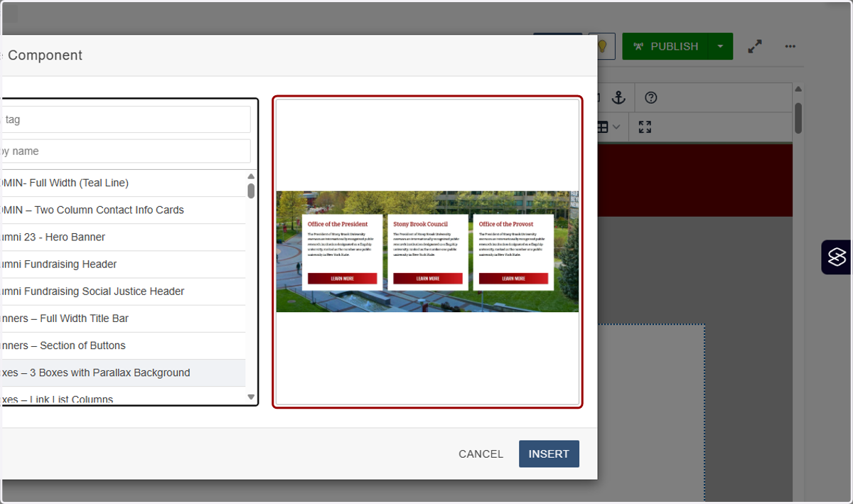Select Alumni Fundraising Social Justice Header
Viewport: 853px width, 504px height.
point(122,291)
